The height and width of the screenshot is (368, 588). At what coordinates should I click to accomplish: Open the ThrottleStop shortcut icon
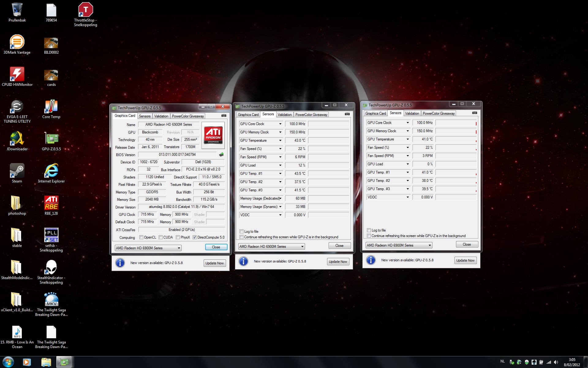coord(85,10)
